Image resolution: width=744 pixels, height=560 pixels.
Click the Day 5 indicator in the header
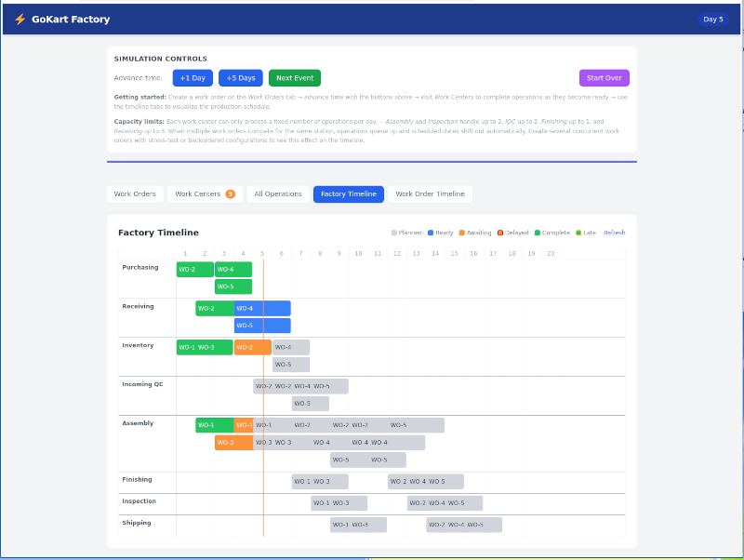(x=712, y=19)
